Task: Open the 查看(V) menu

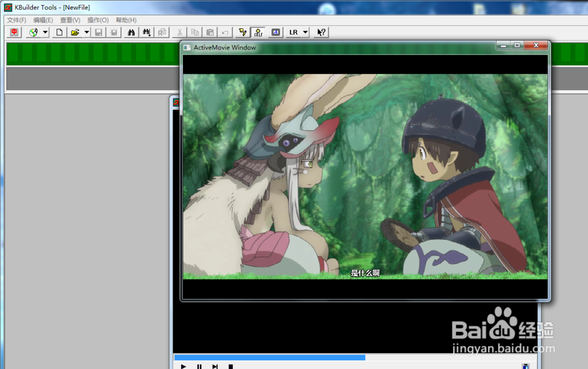Action: point(70,20)
